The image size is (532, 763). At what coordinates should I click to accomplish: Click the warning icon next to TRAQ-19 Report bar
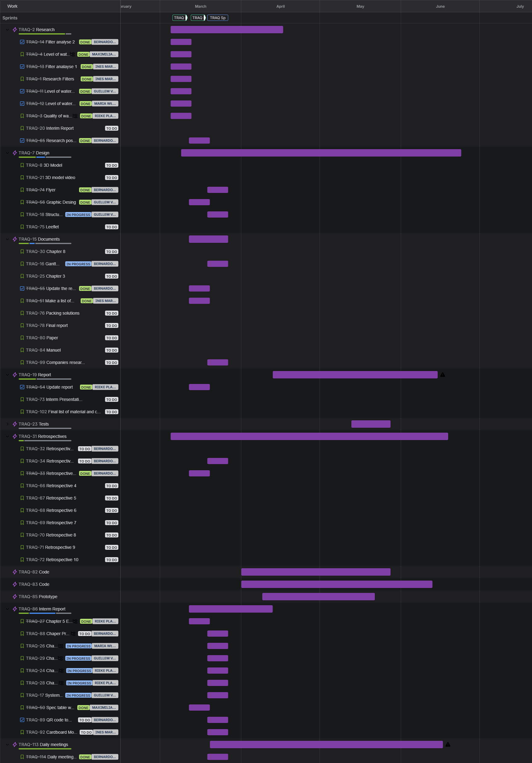click(443, 375)
